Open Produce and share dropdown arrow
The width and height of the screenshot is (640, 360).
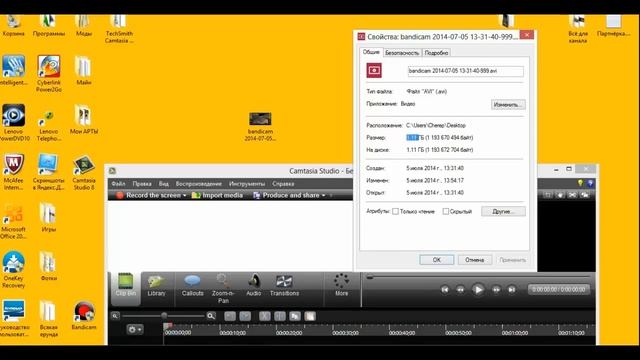coord(324,196)
